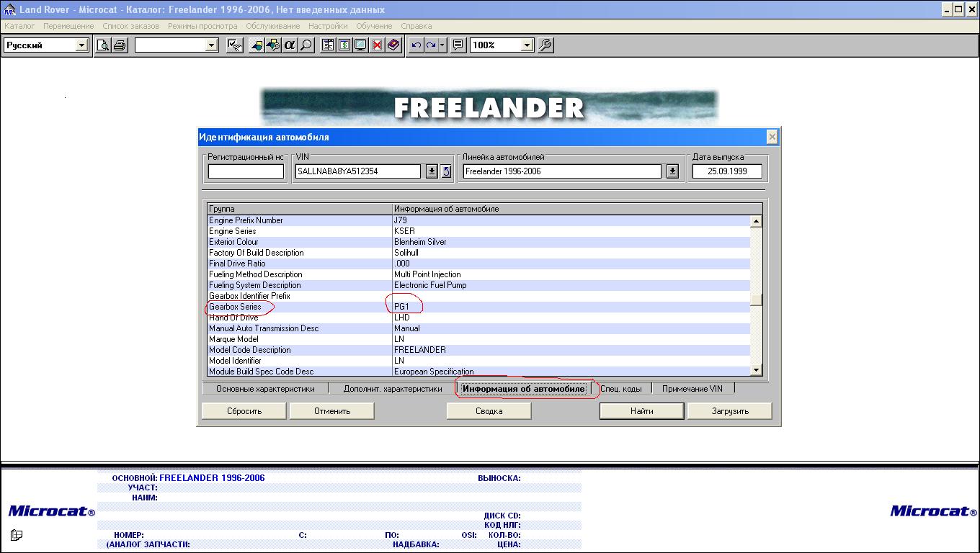
Task: Click the Регистрационный номер input field
Action: pyautogui.click(x=246, y=171)
